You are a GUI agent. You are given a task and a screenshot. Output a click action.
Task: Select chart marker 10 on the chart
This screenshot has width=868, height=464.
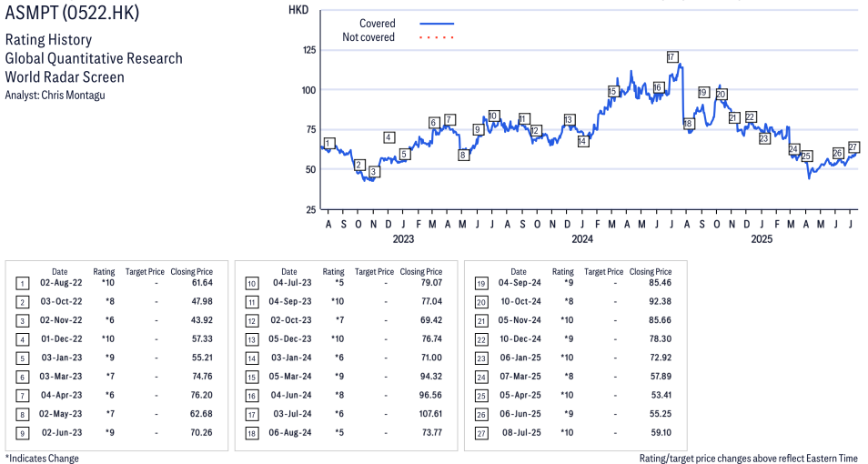[x=493, y=116]
